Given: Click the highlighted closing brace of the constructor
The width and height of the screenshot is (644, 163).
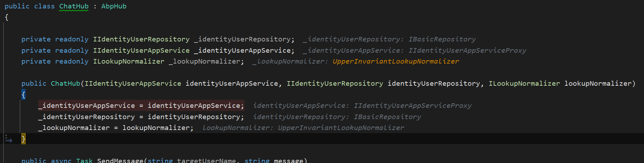Looking at the screenshot, I should click(24, 139).
